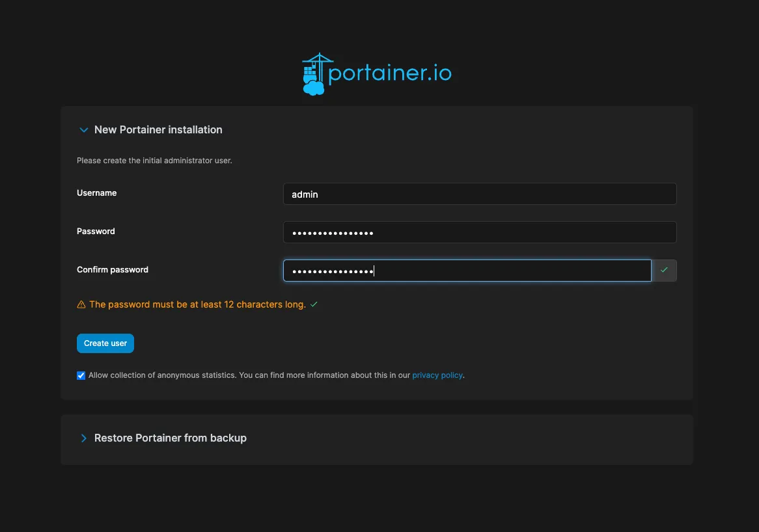Click the 'Confirm password' label
Image resolution: width=759 pixels, height=532 pixels.
(x=113, y=270)
